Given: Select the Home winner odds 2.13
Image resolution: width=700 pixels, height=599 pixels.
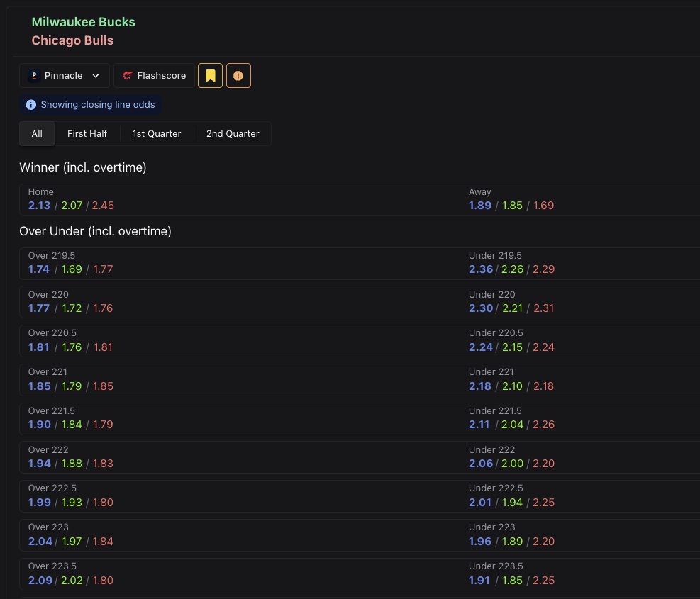Looking at the screenshot, I should tap(40, 206).
